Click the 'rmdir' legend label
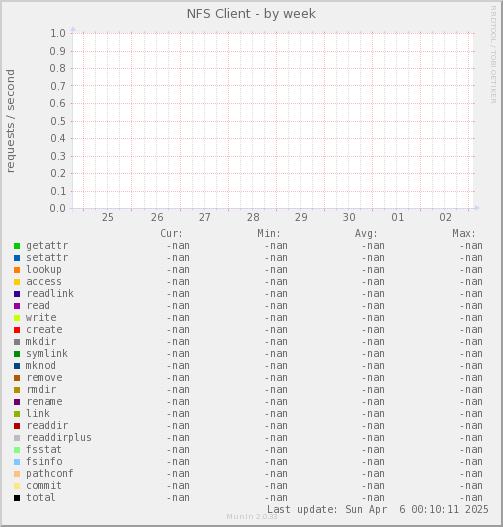The image size is (503, 527). click(41, 390)
